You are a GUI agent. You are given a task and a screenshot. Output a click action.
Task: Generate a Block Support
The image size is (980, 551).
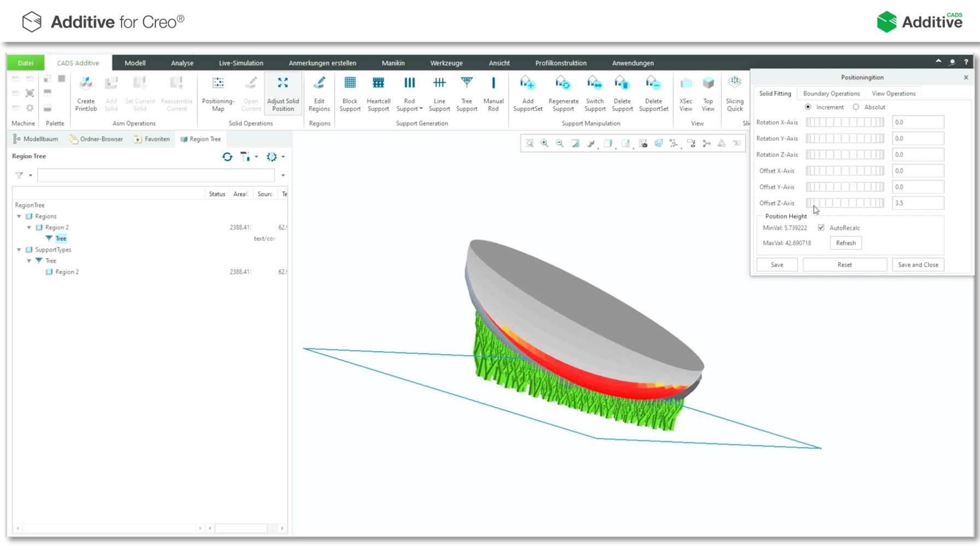tap(350, 93)
